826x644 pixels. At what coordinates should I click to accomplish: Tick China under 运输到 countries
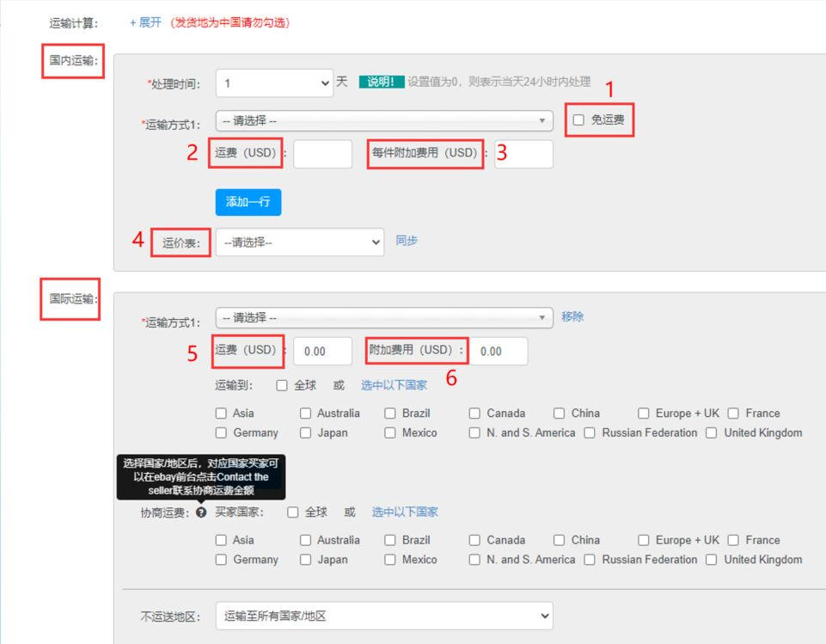tap(559, 414)
